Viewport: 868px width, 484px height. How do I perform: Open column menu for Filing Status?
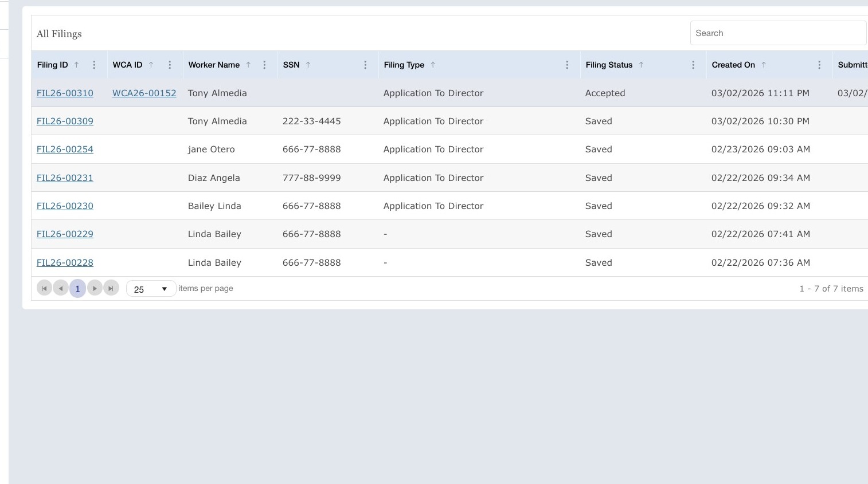click(693, 65)
